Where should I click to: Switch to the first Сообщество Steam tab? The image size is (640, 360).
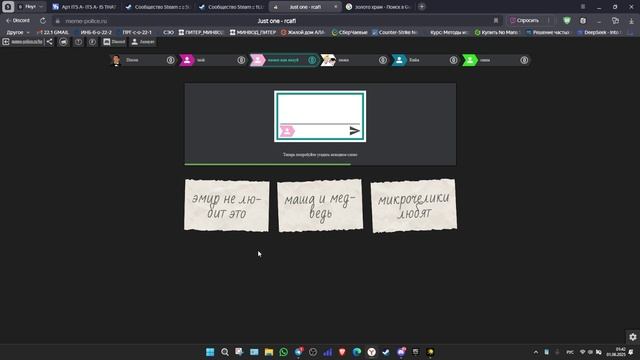click(x=158, y=7)
